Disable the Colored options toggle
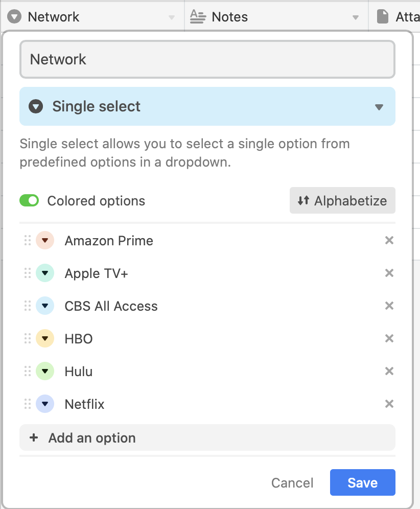Screen dimensions: 420x509 pyautogui.click(x=30, y=201)
